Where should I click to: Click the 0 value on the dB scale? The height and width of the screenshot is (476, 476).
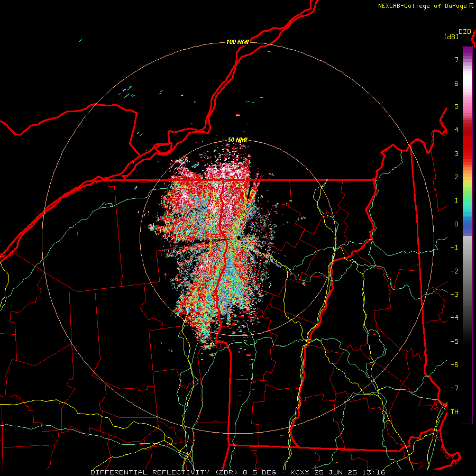456,224
